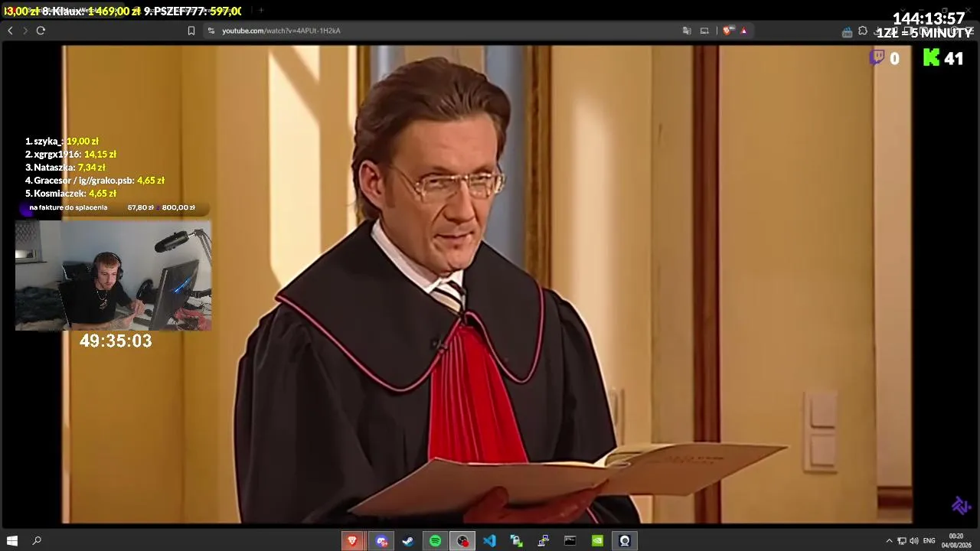Click the streamer webcam thumbnail

click(x=113, y=275)
